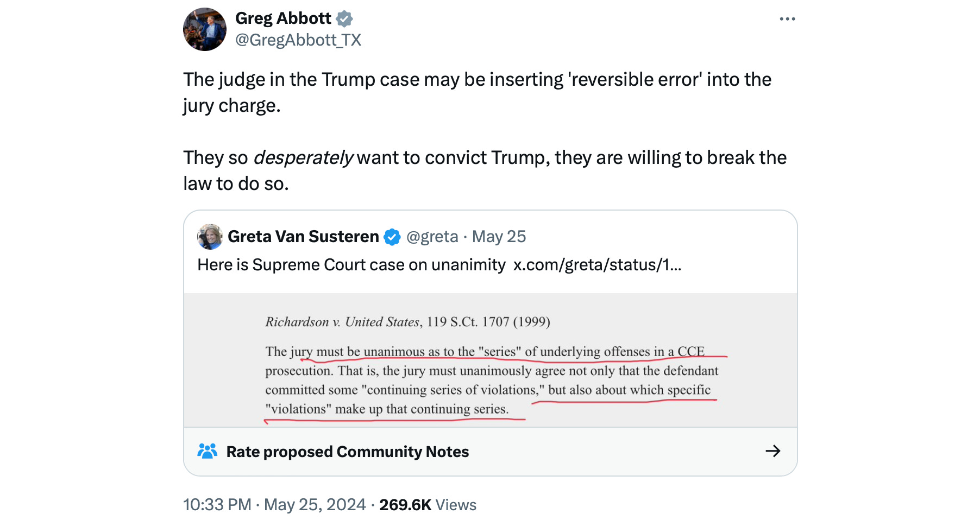
Task: Click the May 25 date on quoted post
Action: [x=499, y=237]
